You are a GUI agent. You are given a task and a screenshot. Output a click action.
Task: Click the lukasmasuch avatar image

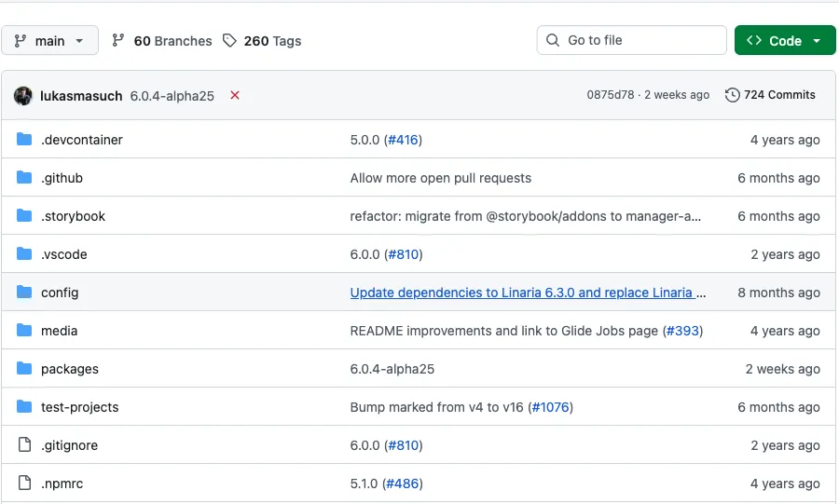pyautogui.click(x=23, y=95)
